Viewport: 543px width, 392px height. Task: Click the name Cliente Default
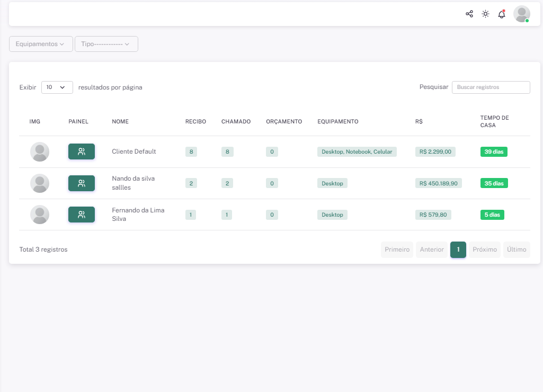pos(133,152)
